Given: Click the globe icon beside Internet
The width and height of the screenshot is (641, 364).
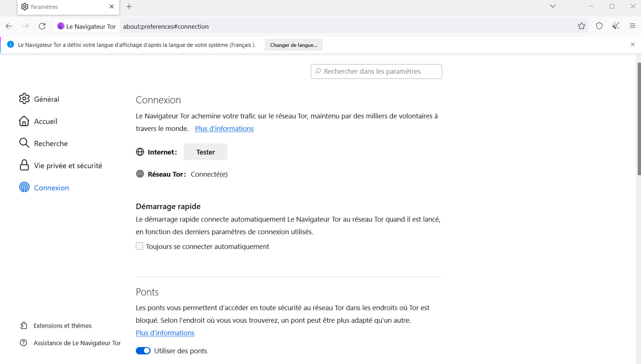Looking at the screenshot, I should click(x=140, y=152).
